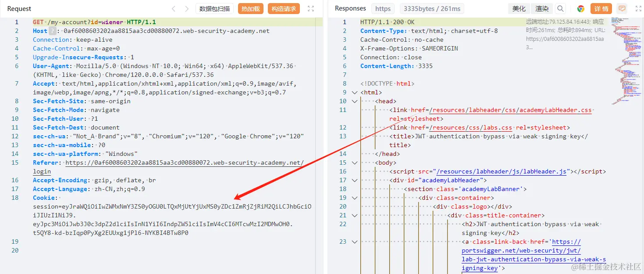This screenshot has height=274, width=644.
Task: Click the Accept-Language: zh-CN header
Action: coord(89,189)
